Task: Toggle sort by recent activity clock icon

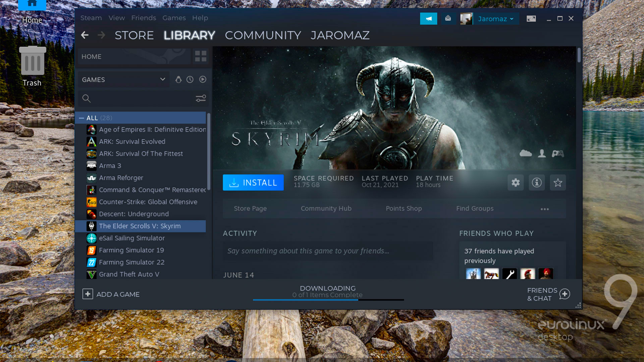Action: pyautogui.click(x=190, y=79)
